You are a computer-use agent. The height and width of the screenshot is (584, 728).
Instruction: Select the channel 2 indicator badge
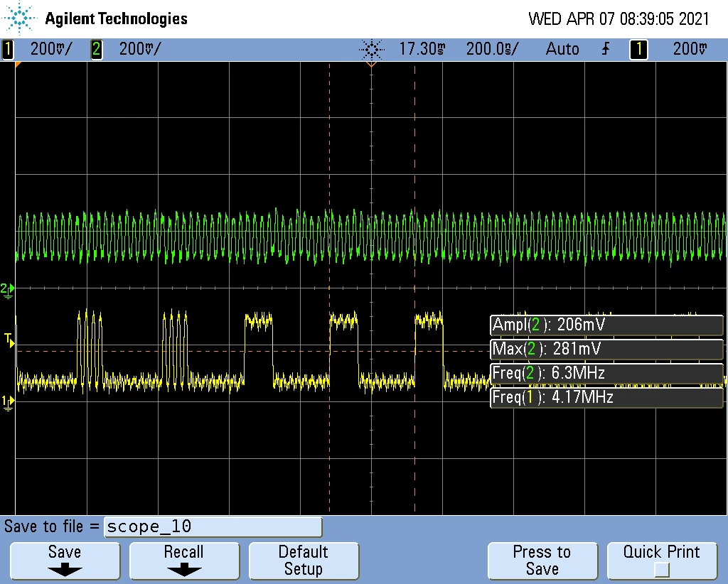(97, 49)
